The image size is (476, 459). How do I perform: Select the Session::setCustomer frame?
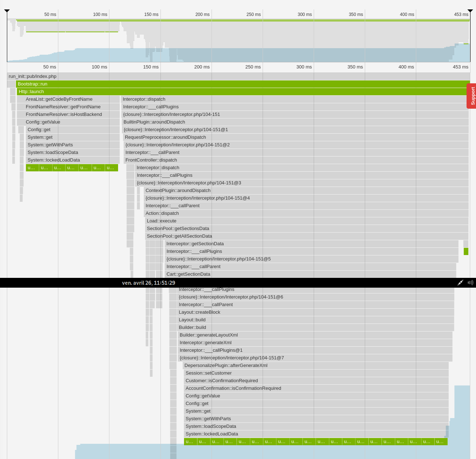tap(209, 373)
